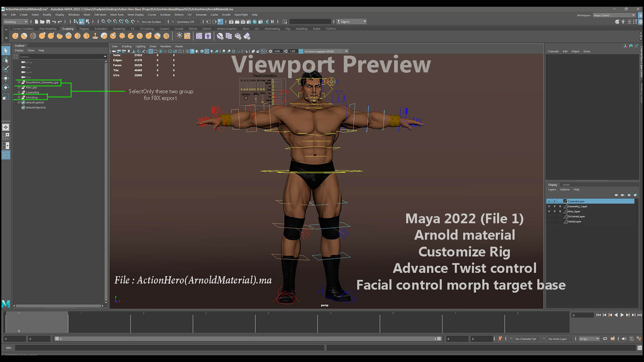Create layer from selected objects icon
This screenshot has height=362, width=644.
click(x=635, y=195)
